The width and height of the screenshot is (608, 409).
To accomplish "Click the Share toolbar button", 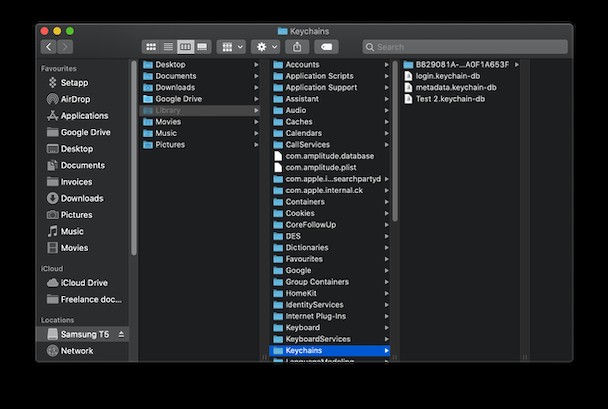I will click(296, 47).
